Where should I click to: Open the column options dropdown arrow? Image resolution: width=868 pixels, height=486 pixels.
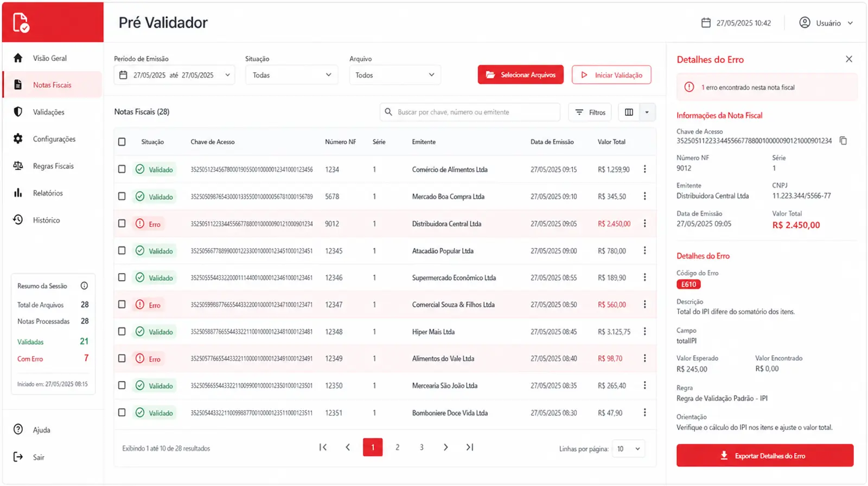point(647,112)
